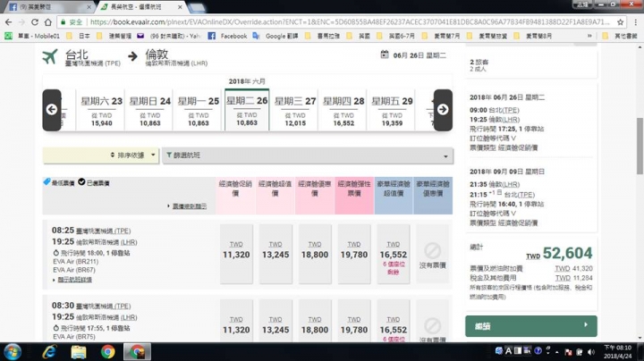This screenshot has height=361, width=644.
Task: Reload the page with refresh icon
Action: tap(35, 22)
